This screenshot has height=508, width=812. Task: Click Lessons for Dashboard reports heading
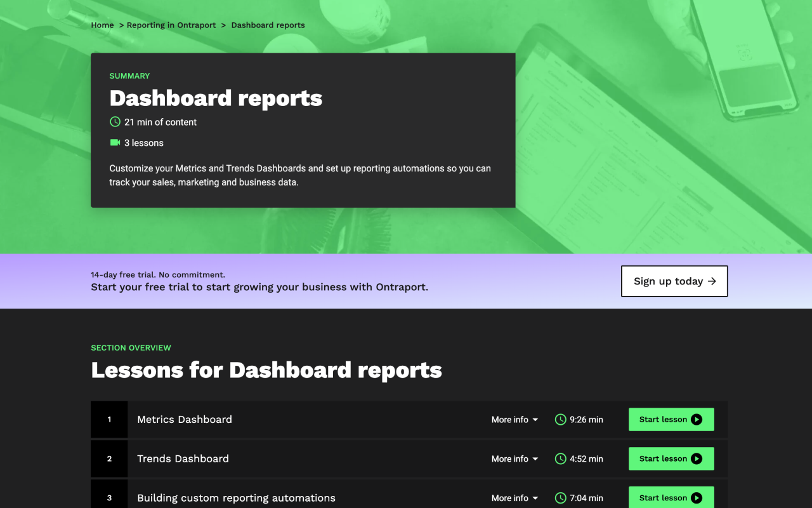pyautogui.click(x=266, y=370)
